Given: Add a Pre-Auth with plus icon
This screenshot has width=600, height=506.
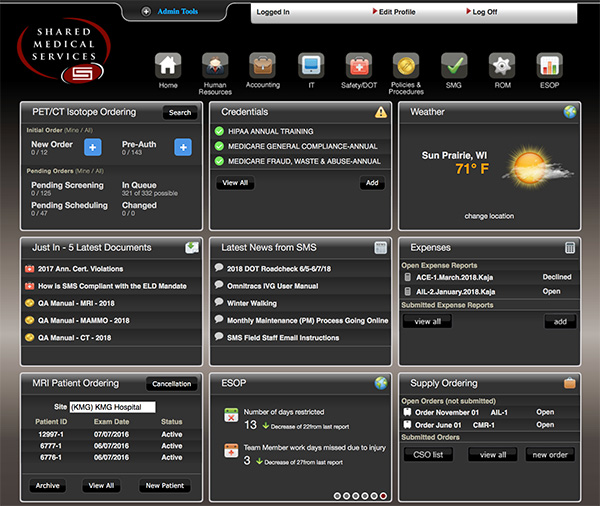Looking at the screenshot, I should 183,147.
